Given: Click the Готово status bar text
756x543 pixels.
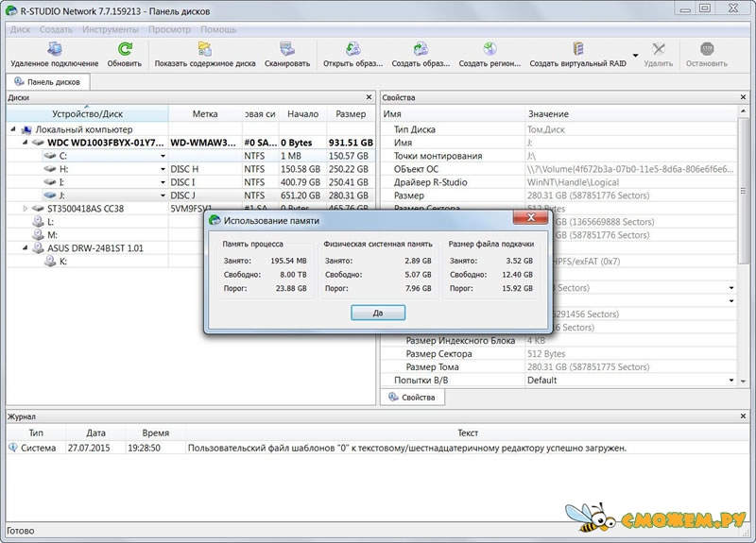Looking at the screenshot, I should (x=20, y=531).
